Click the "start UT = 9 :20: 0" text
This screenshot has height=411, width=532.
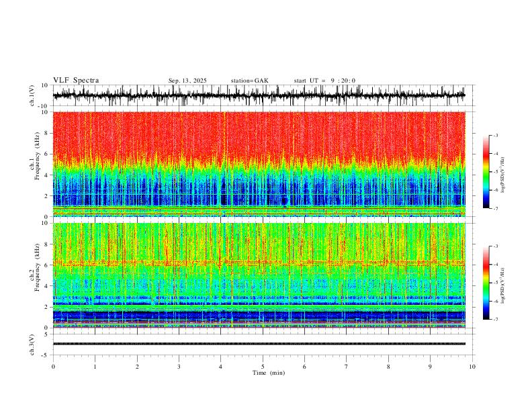coord(324,81)
